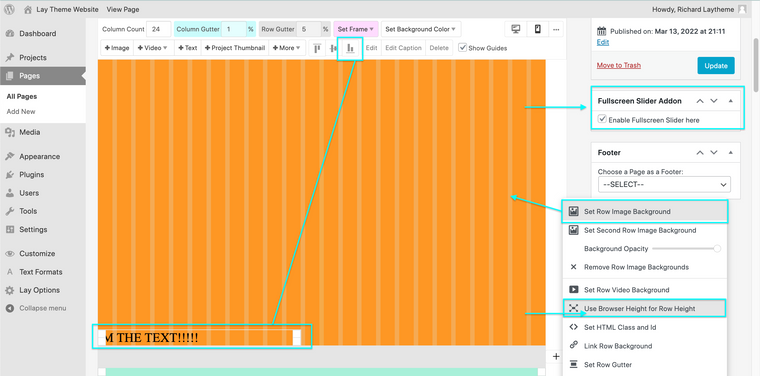Select Link Row Background menu item
Viewport: 760px width, 376px height.
point(645,346)
